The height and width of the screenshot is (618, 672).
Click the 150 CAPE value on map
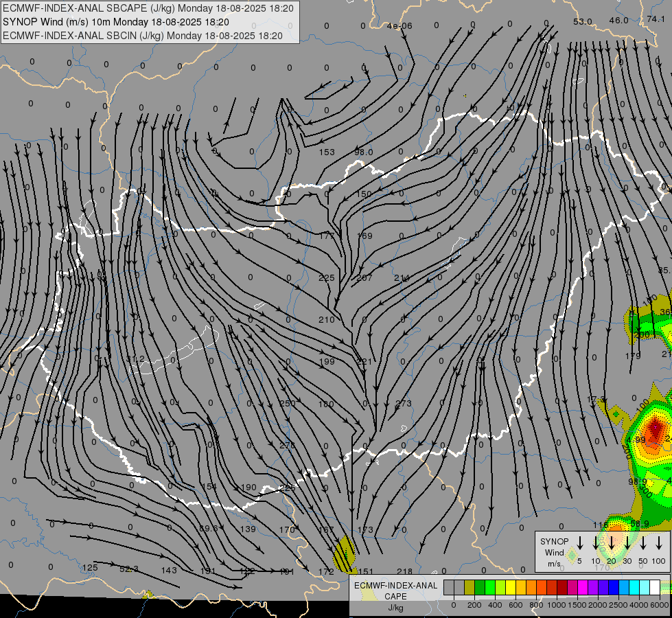pos(363,194)
